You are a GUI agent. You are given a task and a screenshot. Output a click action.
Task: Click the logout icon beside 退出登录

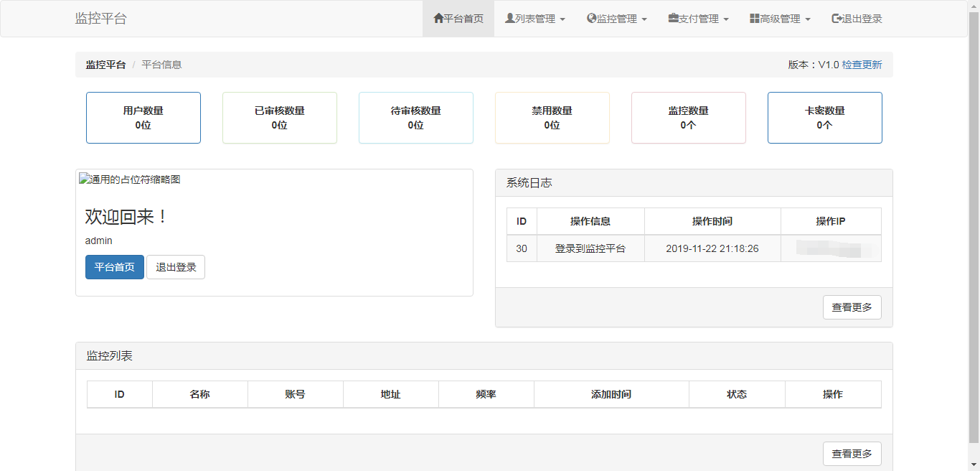(x=835, y=19)
